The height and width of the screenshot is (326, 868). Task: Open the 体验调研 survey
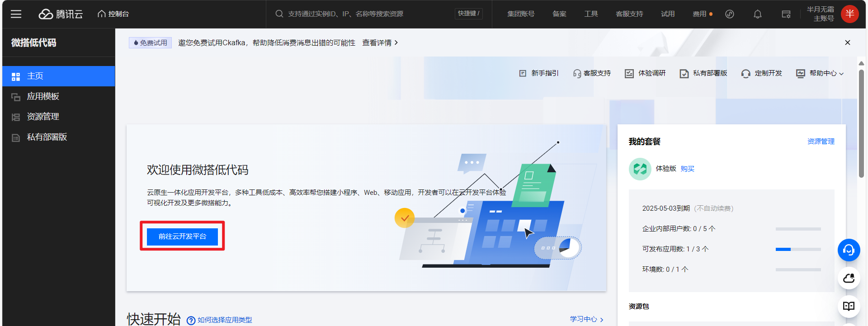click(x=645, y=73)
